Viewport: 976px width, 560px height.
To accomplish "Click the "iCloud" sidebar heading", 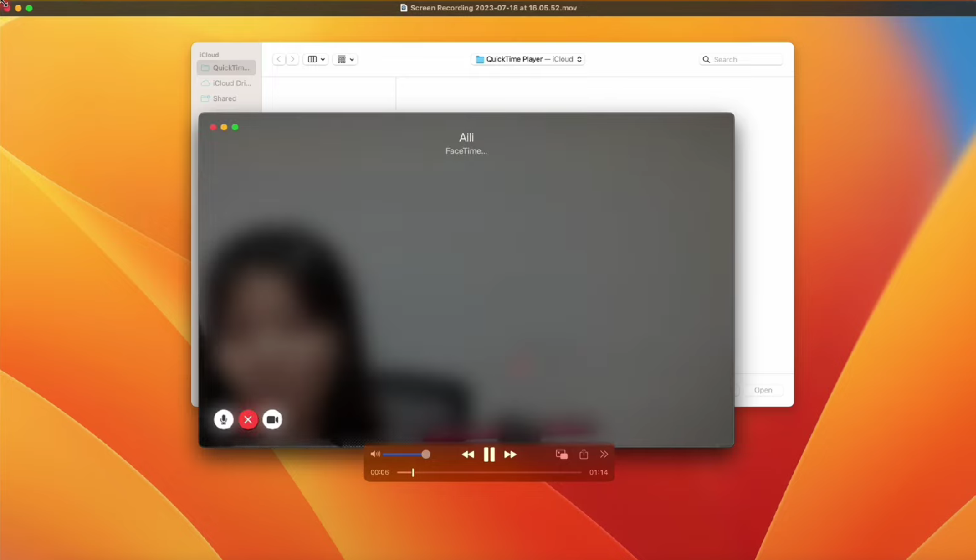I will [209, 55].
